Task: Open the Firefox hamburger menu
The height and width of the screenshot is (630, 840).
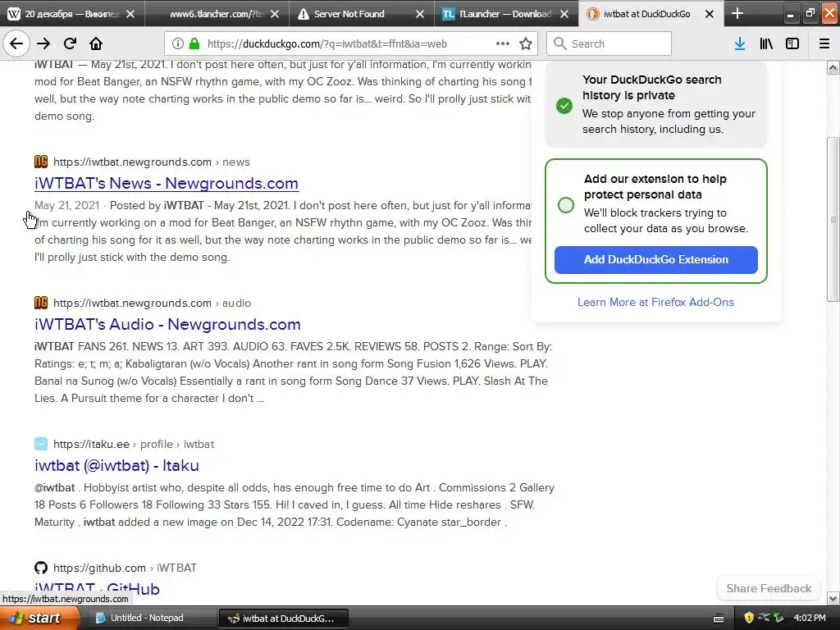Action: coord(824,44)
